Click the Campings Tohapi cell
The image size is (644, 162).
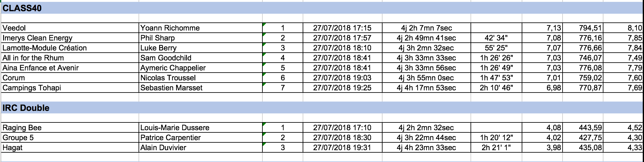pos(32,88)
